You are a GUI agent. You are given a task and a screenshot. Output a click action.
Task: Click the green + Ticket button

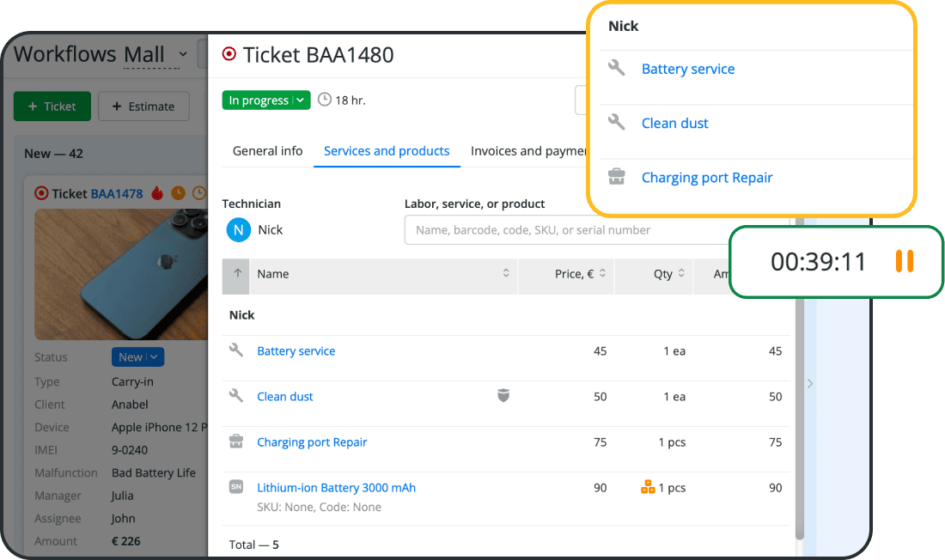[52, 107]
